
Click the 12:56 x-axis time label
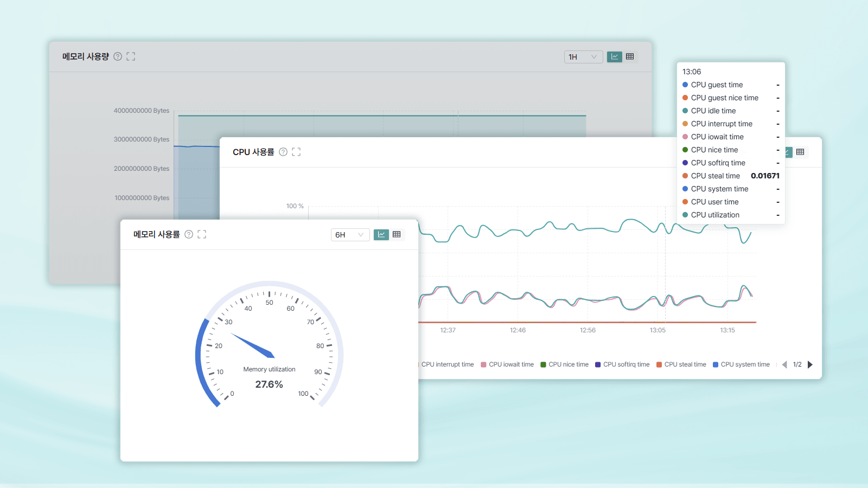588,330
